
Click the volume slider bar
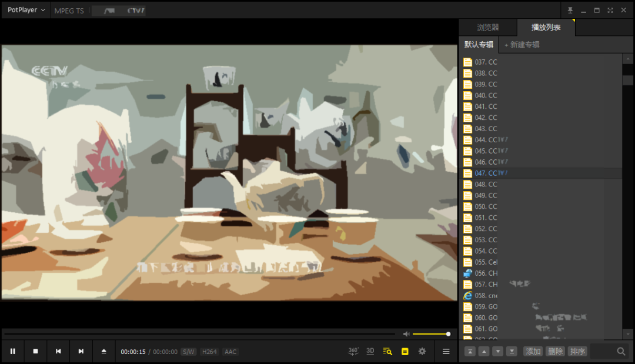click(430, 334)
